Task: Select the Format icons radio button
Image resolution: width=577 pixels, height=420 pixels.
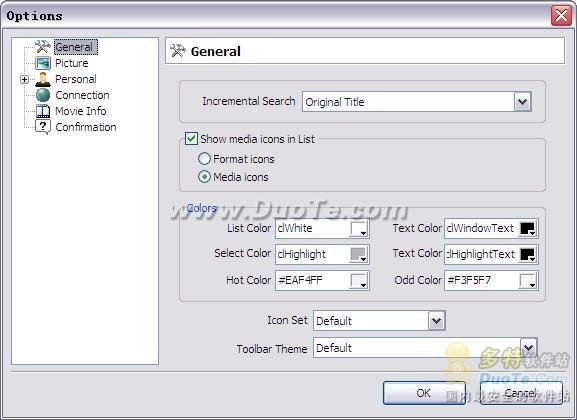Action: click(x=204, y=159)
